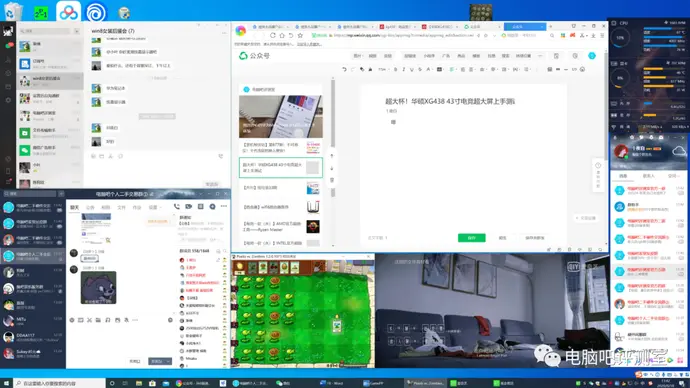Open the font size dropdown in the editor toolbar

click(382, 70)
